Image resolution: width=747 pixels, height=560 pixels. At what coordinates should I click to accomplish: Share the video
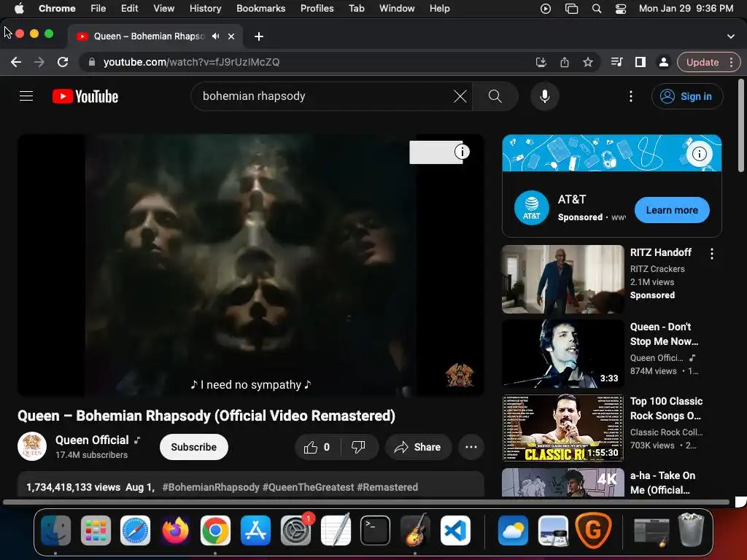point(417,447)
